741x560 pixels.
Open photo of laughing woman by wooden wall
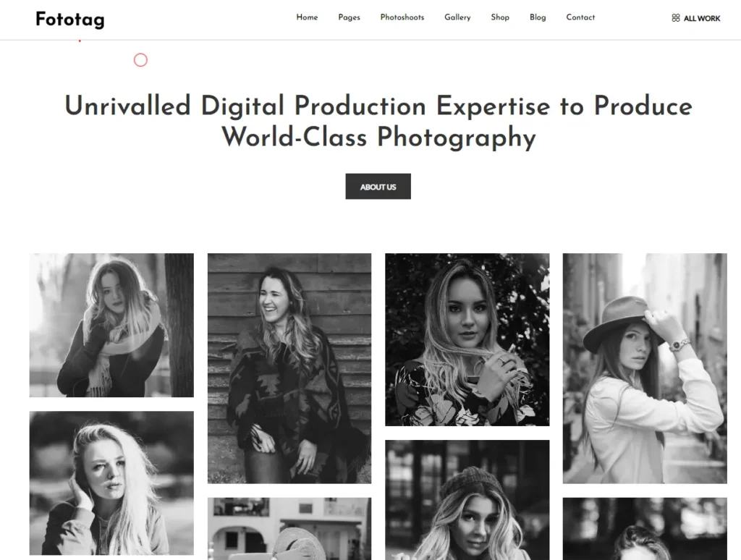pyautogui.click(x=289, y=368)
